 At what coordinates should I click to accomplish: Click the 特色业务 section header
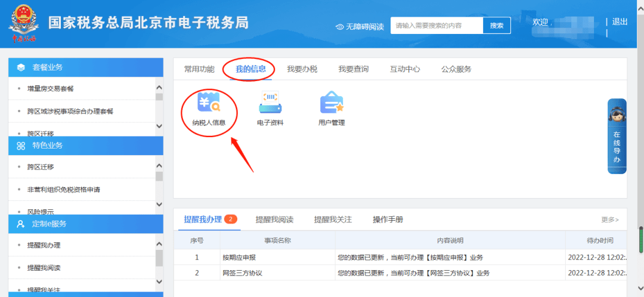click(x=86, y=146)
